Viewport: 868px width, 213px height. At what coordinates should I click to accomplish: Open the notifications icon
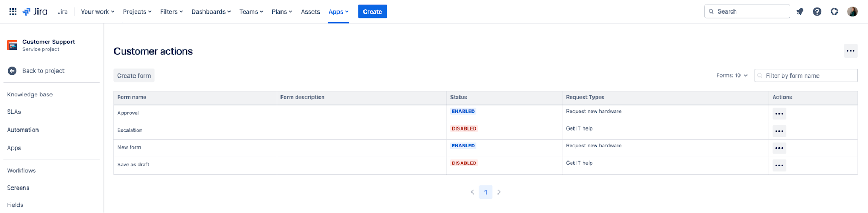[x=800, y=11]
